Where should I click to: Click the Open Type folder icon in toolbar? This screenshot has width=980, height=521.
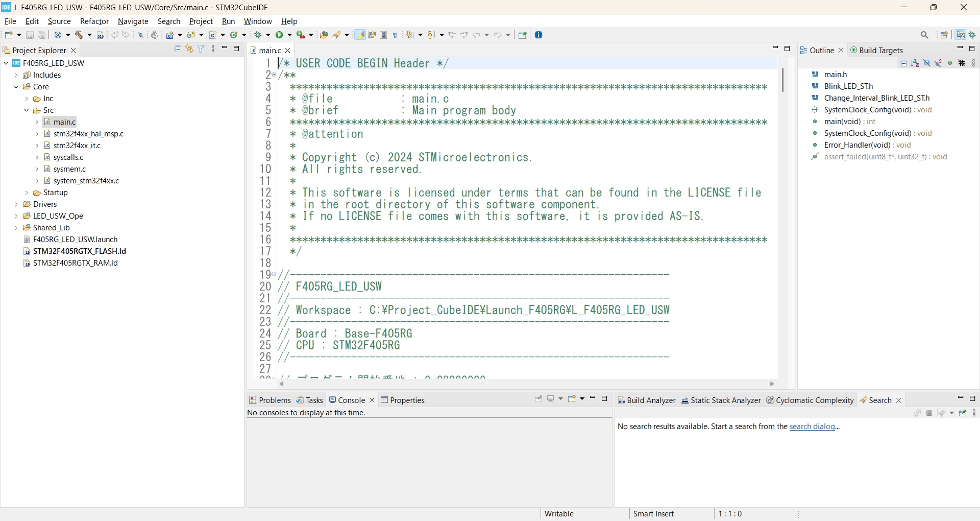324,35
